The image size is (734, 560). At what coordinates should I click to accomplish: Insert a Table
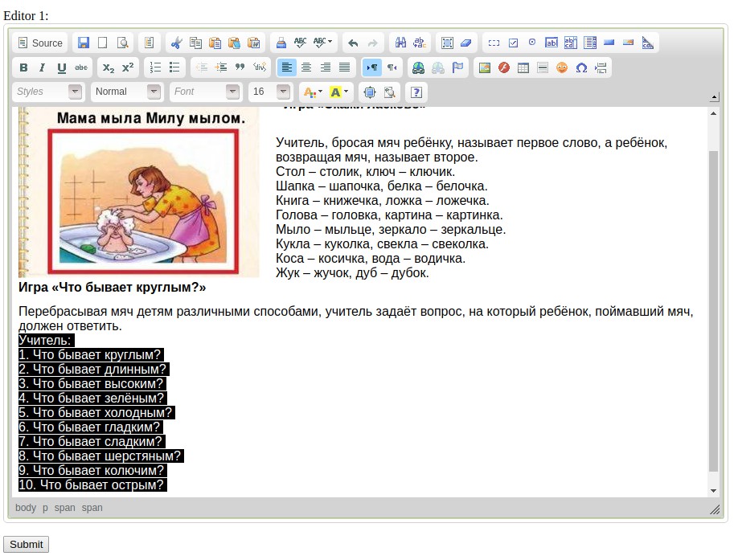click(523, 67)
